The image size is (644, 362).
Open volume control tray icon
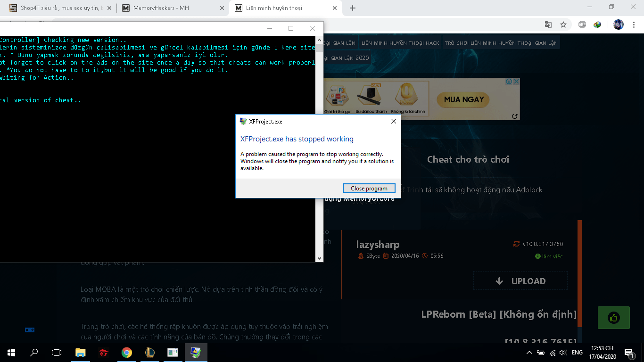click(563, 353)
